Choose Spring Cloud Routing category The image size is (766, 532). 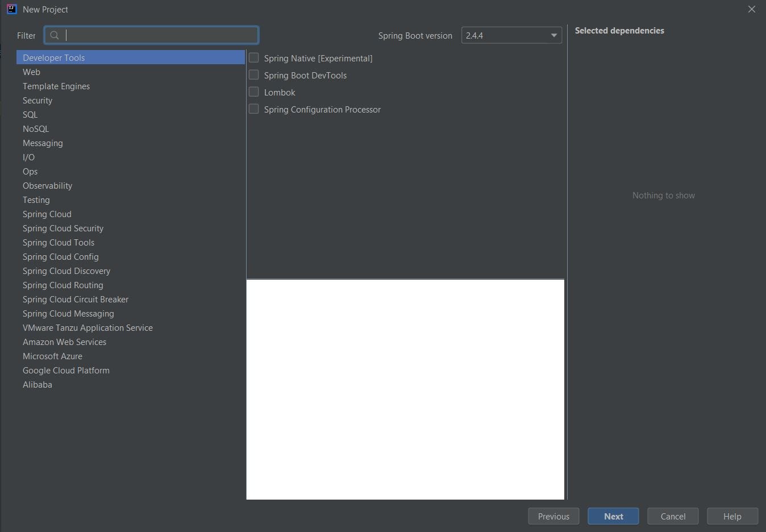[x=131, y=285]
